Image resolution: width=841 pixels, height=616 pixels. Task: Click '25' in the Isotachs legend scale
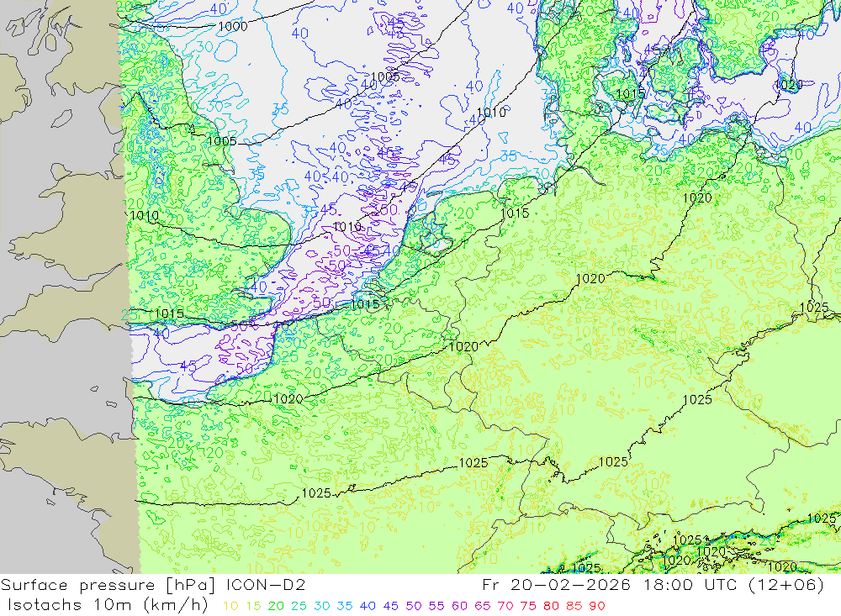pos(299,606)
